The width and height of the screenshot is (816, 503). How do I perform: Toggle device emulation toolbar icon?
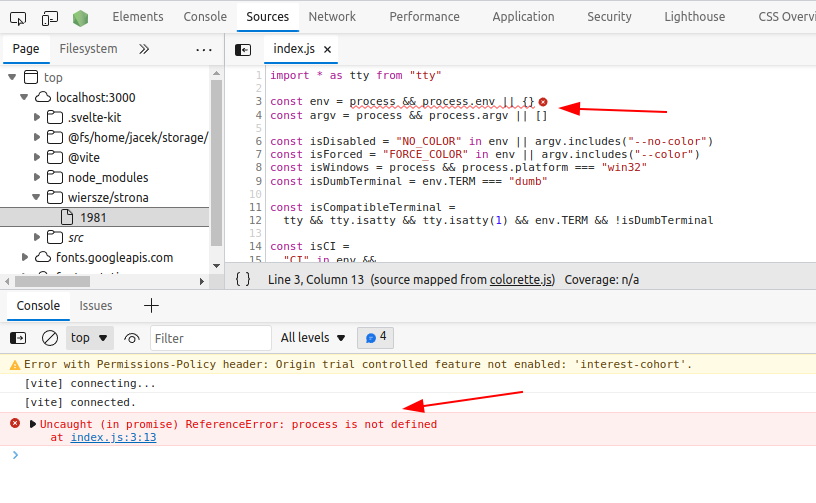49,19
